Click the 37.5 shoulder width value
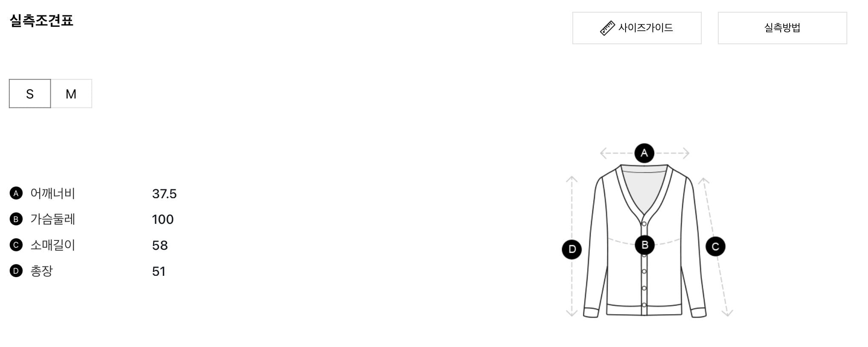 (x=164, y=194)
